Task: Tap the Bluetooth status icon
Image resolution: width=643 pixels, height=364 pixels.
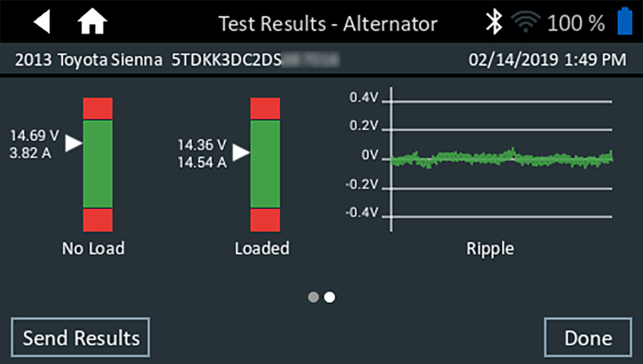Action: (x=495, y=23)
